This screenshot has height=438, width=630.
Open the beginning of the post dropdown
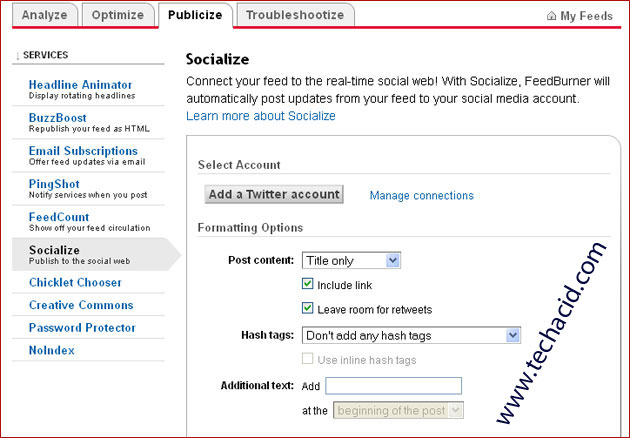click(x=398, y=410)
